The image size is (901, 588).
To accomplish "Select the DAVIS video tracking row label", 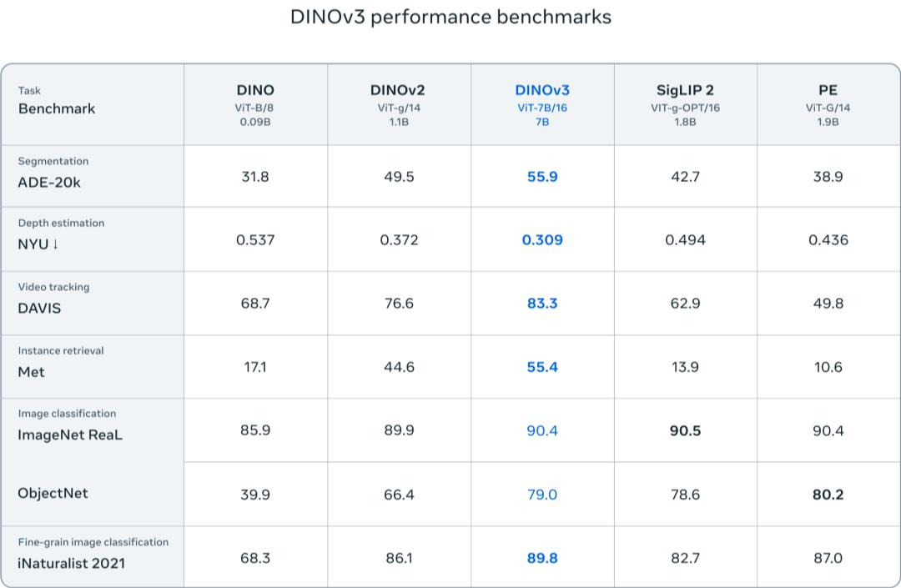I will tap(39, 308).
